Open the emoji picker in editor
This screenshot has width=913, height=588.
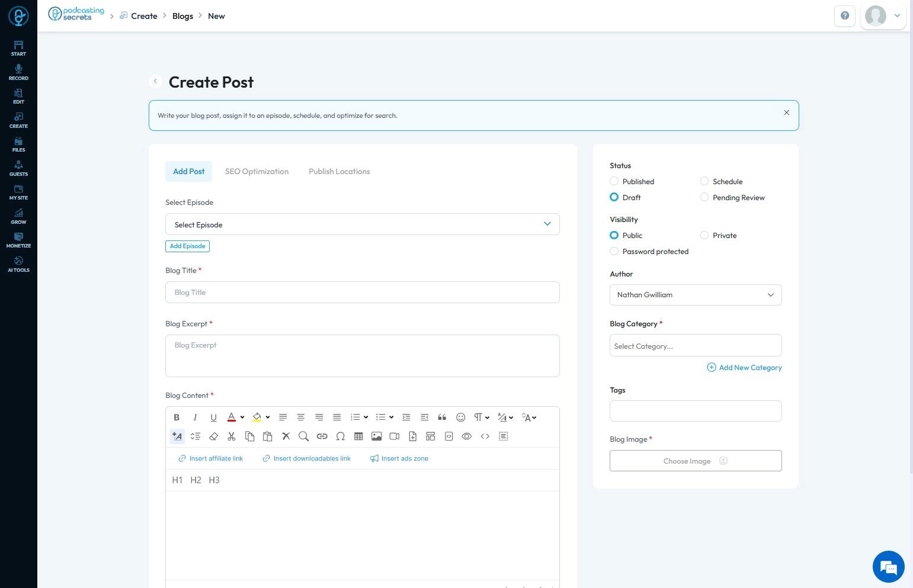460,417
